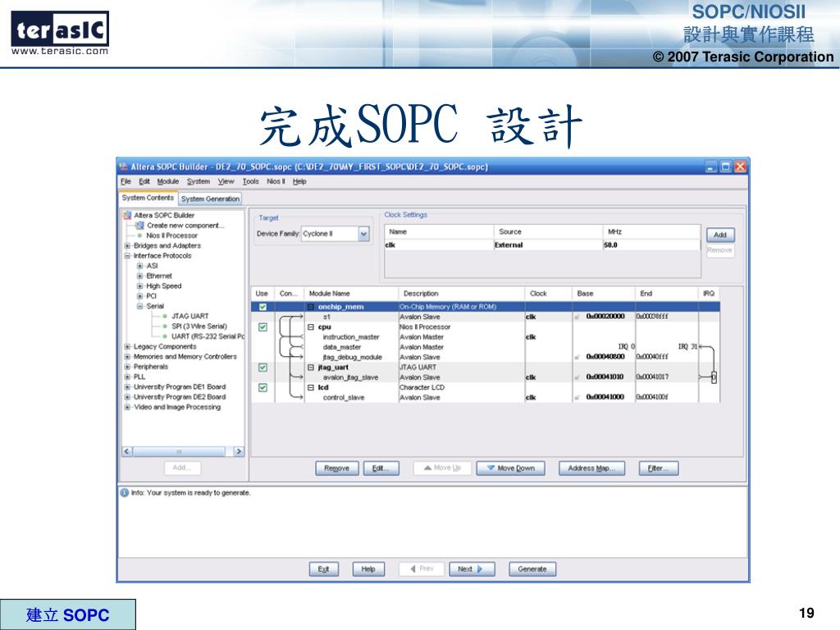840x630 pixels.
Task: Expand Video and Image Processing node
Action: tap(127, 407)
